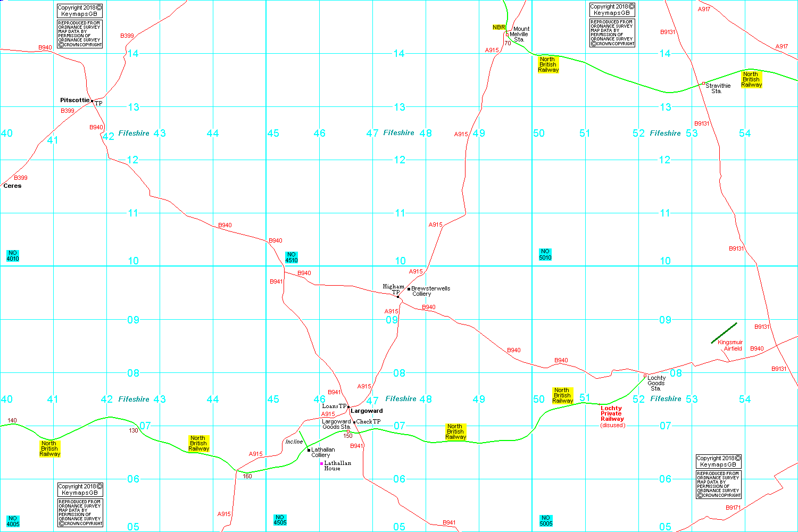Select the Largoward Goods Station marker

pos(348,431)
